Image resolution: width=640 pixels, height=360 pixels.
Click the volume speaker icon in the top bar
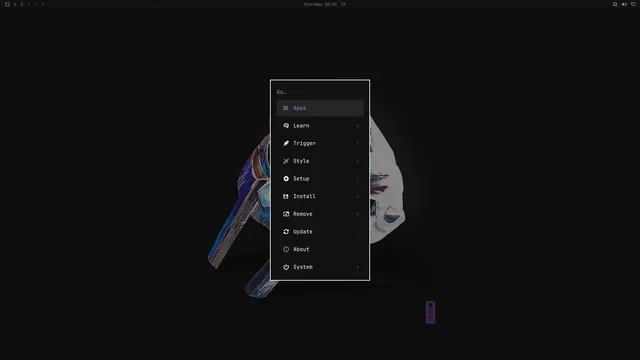[624, 4]
